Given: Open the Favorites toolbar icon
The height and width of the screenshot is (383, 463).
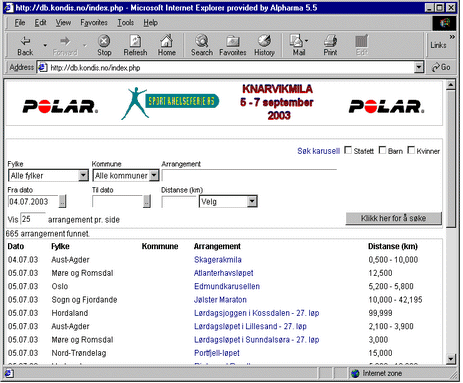Looking at the screenshot, I should pos(233,46).
